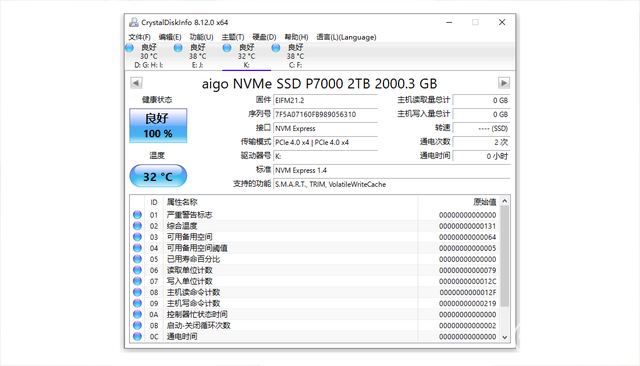Screen dimensions: 640x366
Task: Click the scrollbar down arrow in attributes list
Action: (505, 337)
